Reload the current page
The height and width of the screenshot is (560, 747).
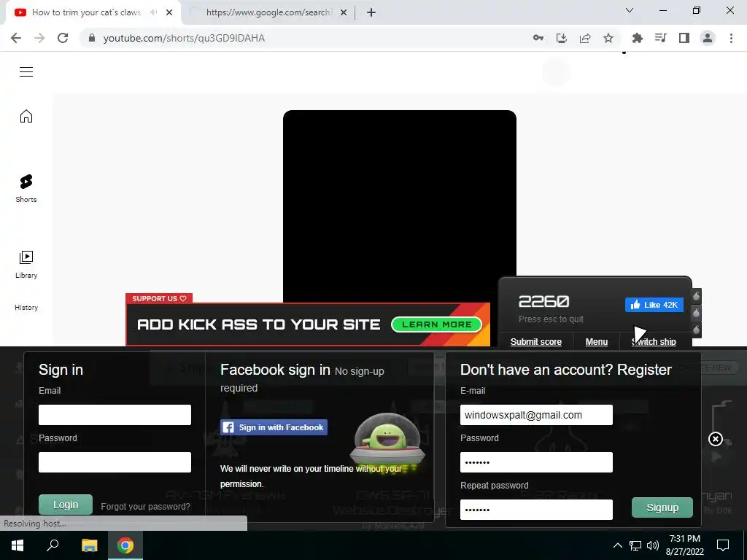(x=63, y=38)
